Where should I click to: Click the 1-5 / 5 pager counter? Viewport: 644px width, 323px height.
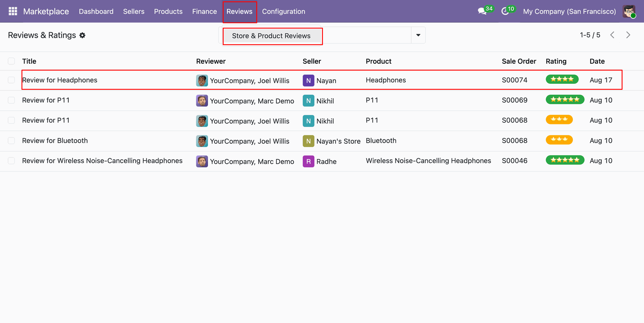590,35
